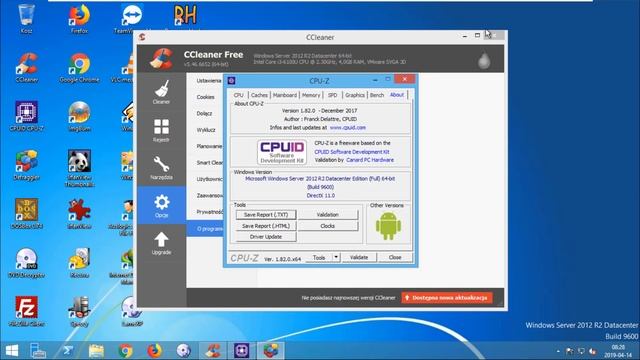Image resolution: width=640 pixels, height=360 pixels.
Task: Open Server Manager from the taskbar
Action: (x=39, y=351)
